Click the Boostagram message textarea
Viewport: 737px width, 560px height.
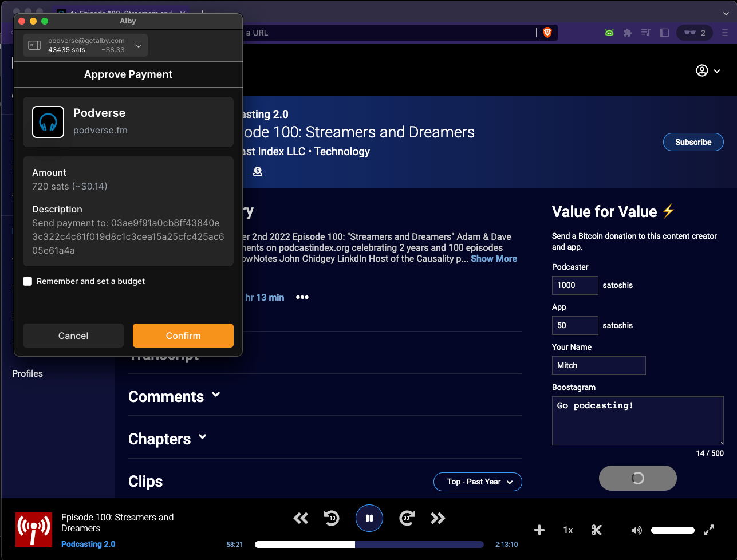point(638,421)
